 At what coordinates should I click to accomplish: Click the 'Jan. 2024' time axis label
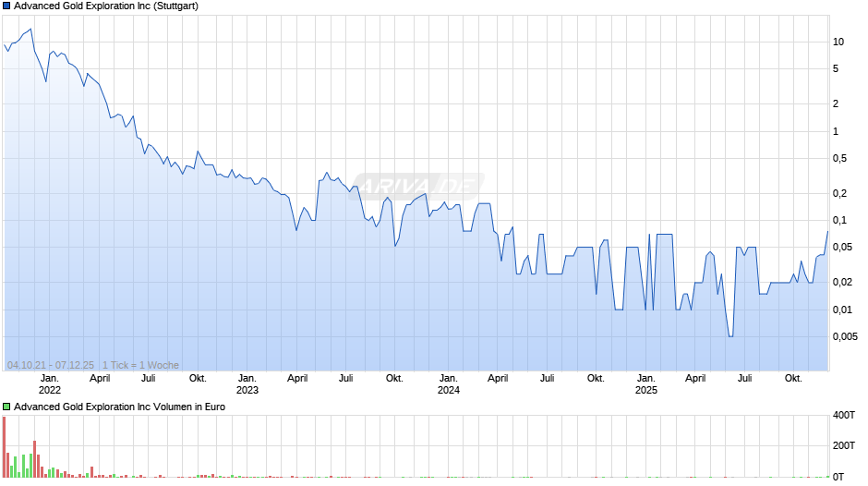[449, 384]
